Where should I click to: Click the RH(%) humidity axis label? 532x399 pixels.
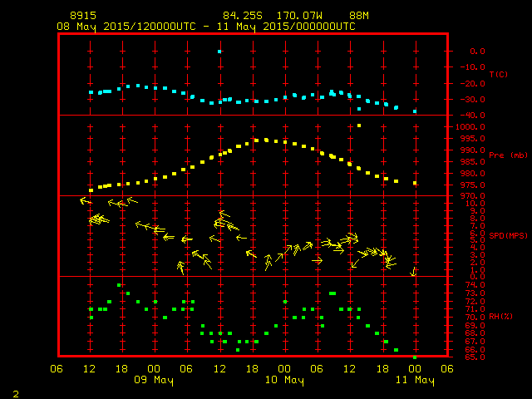[500, 317]
